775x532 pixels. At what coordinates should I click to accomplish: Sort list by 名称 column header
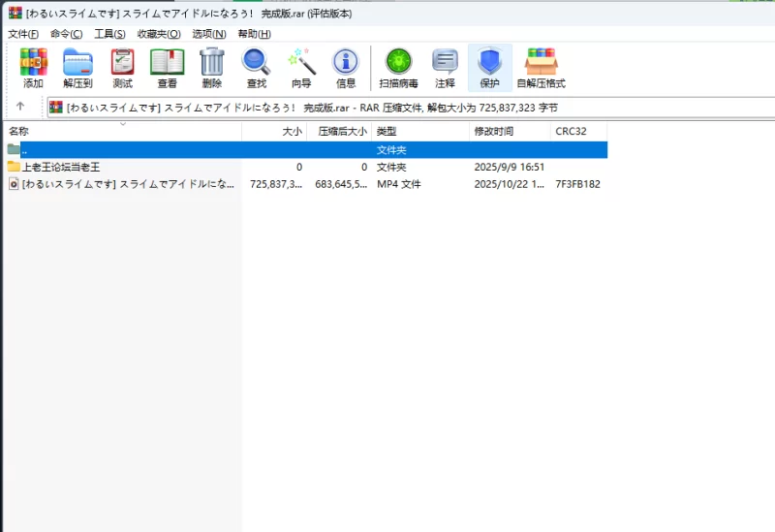pyautogui.click(x=19, y=131)
